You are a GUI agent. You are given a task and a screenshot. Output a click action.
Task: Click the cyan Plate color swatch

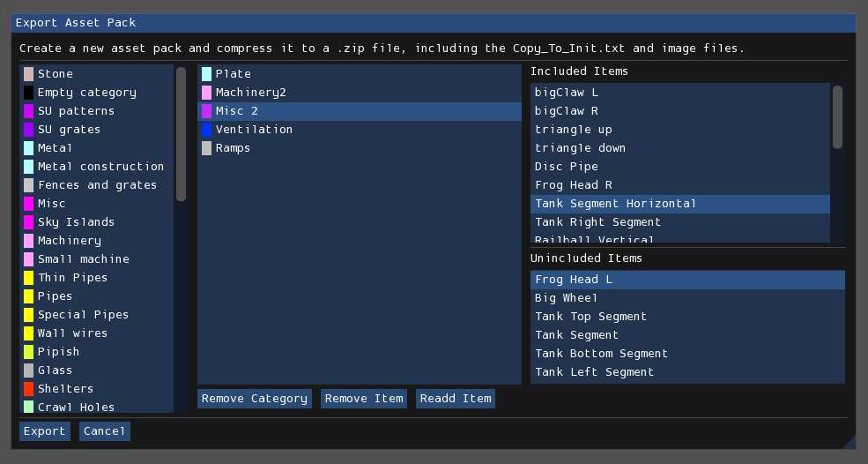click(206, 74)
